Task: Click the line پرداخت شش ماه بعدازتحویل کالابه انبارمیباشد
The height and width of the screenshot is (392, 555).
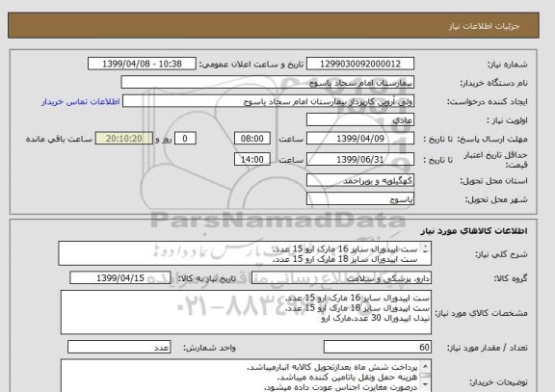Action: click(x=332, y=367)
